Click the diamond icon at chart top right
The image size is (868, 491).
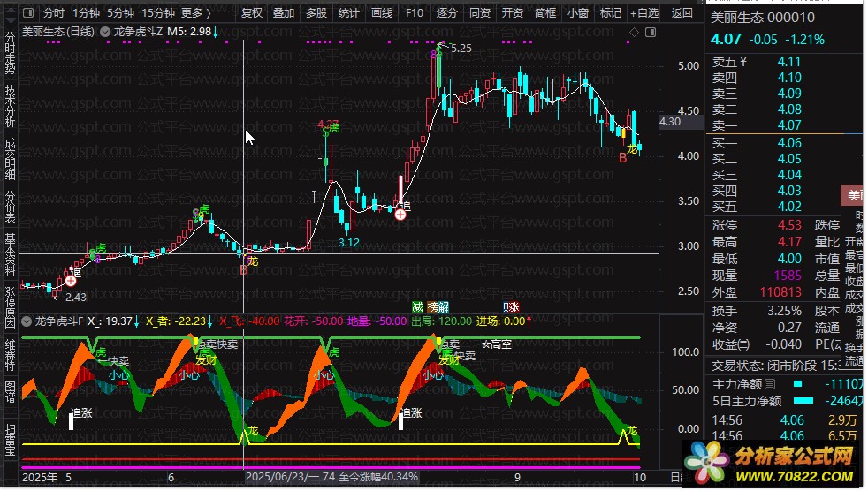click(x=633, y=33)
